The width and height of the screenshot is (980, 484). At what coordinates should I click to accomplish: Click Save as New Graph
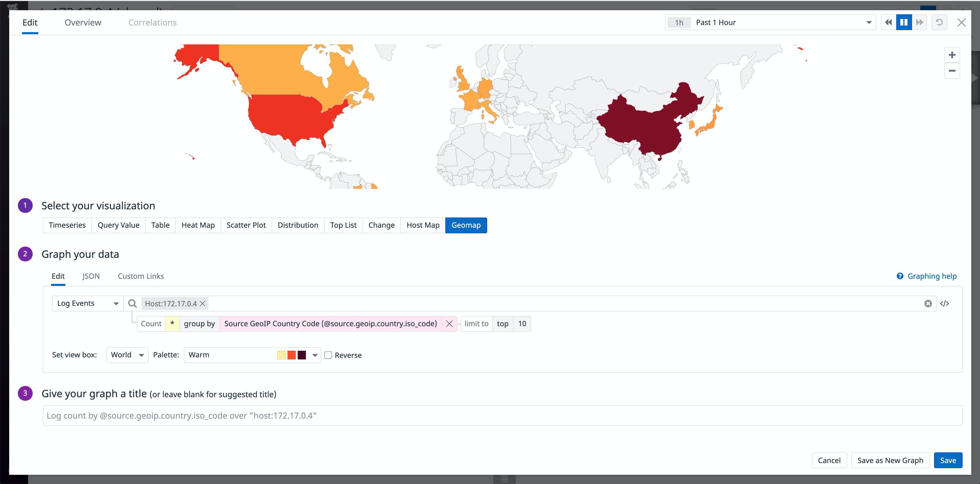(x=890, y=460)
